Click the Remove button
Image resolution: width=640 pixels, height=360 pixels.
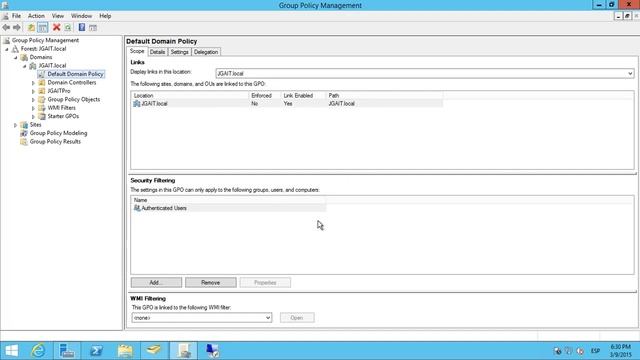211,282
